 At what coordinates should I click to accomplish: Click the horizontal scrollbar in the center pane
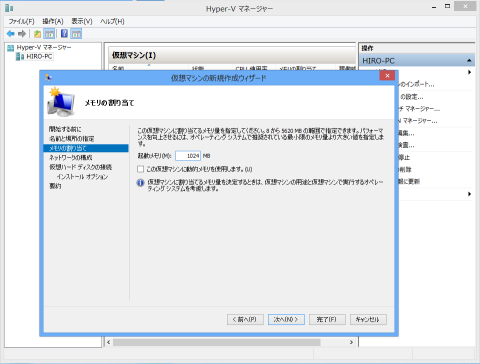click(217, 342)
